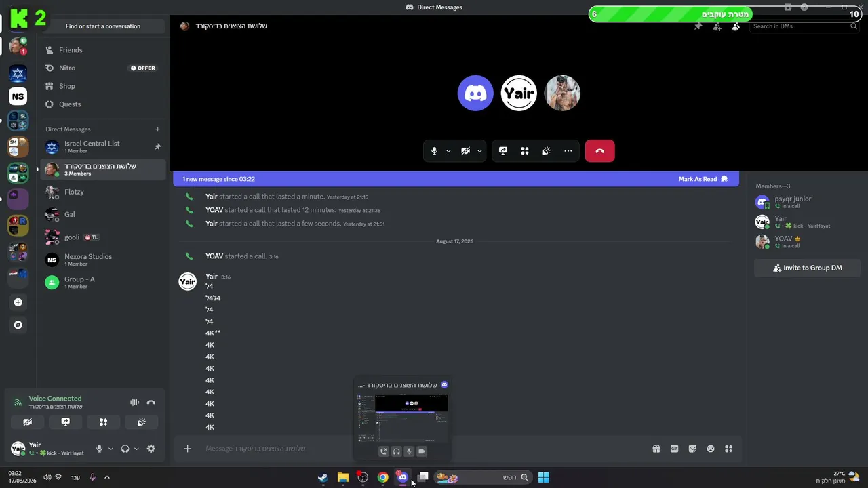Open the Group - A conversation
The image size is (868, 488).
click(x=102, y=282)
